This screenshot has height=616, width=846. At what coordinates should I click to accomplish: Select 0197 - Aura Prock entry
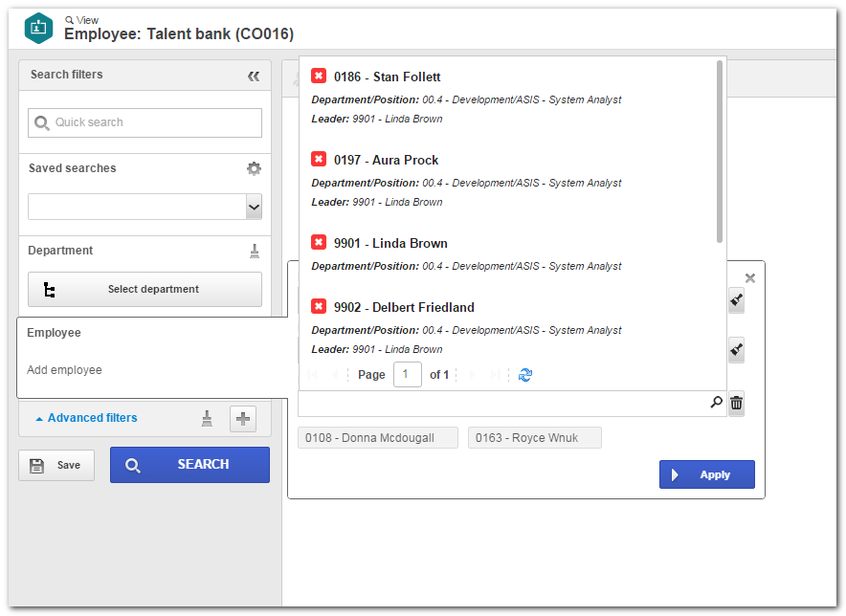tap(386, 160)
